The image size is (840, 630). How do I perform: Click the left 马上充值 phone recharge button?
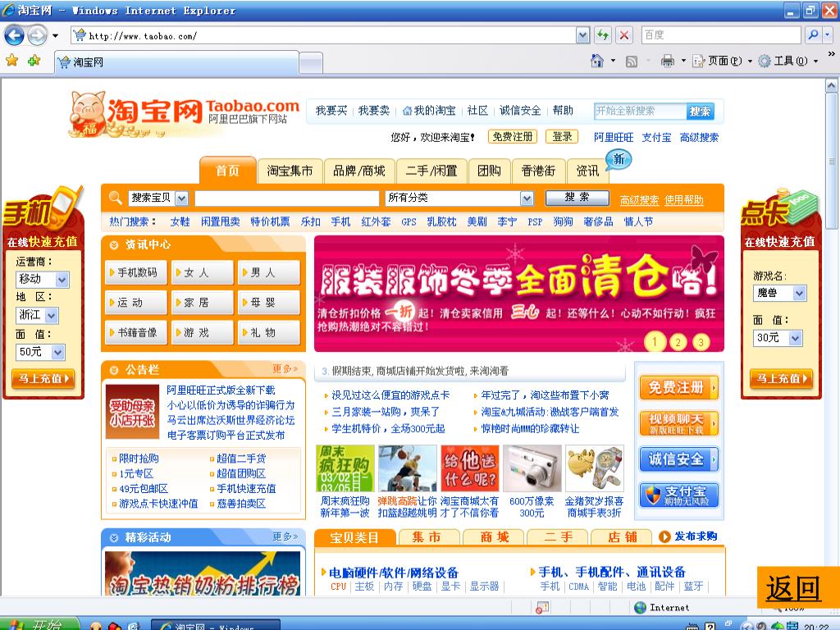tap(43, 378)
